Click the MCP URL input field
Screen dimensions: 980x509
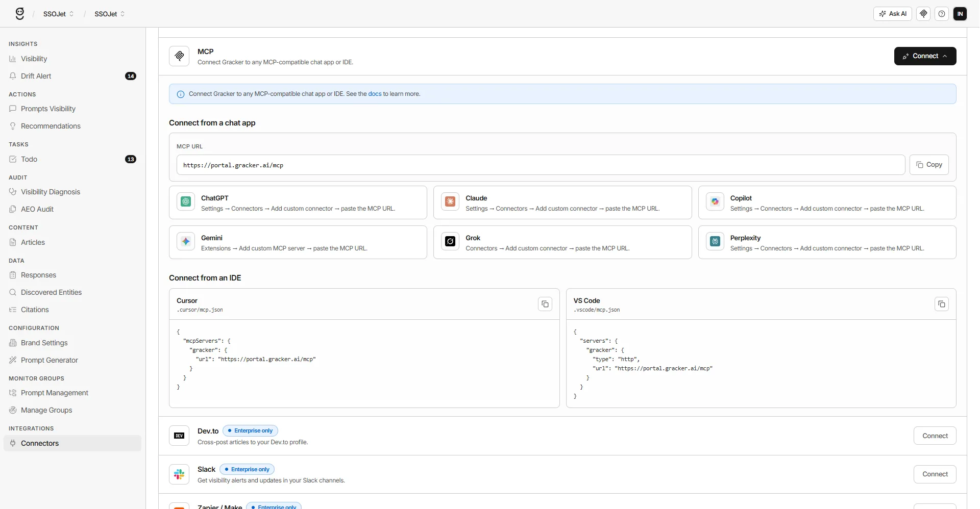541,165
